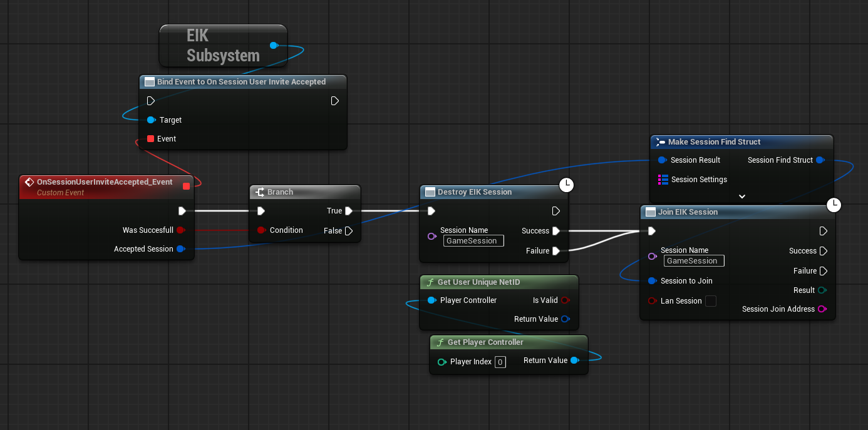
Task: Expand the Make Session Find Struct node
Action: (742, 196)
